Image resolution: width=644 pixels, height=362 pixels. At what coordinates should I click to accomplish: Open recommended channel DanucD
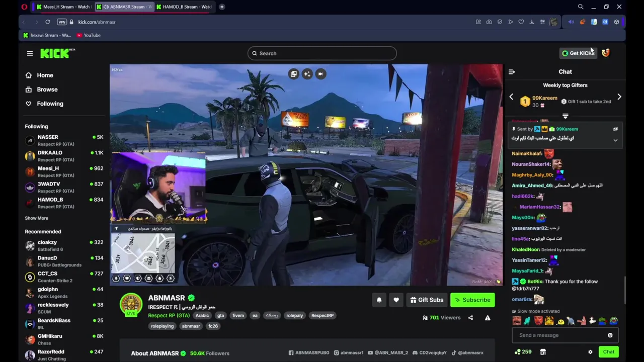coord(64,261)
